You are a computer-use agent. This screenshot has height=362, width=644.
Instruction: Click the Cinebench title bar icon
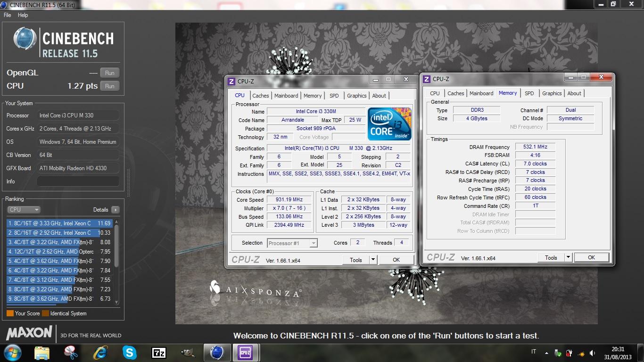click(x=4, y=4)
